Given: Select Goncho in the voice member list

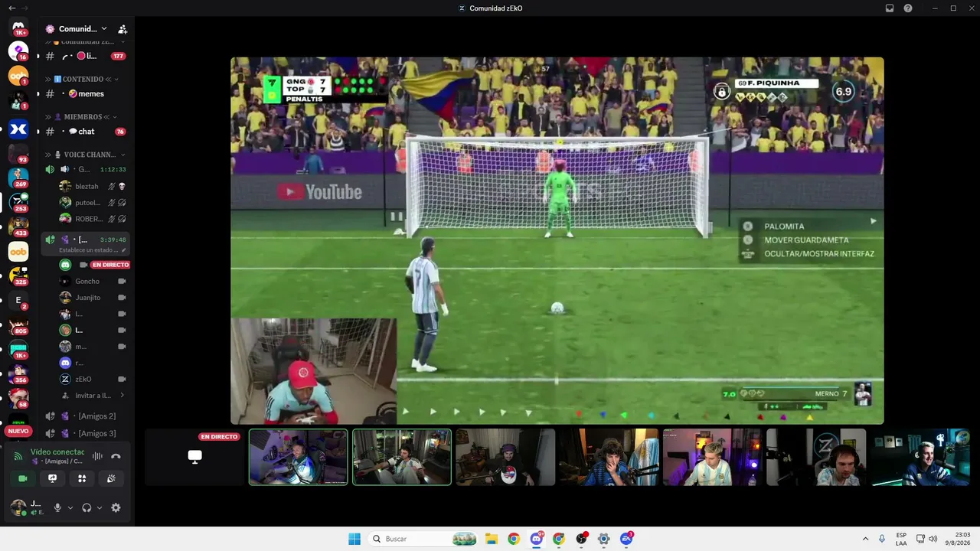Looking at the screenshot, I should (93, 282).
